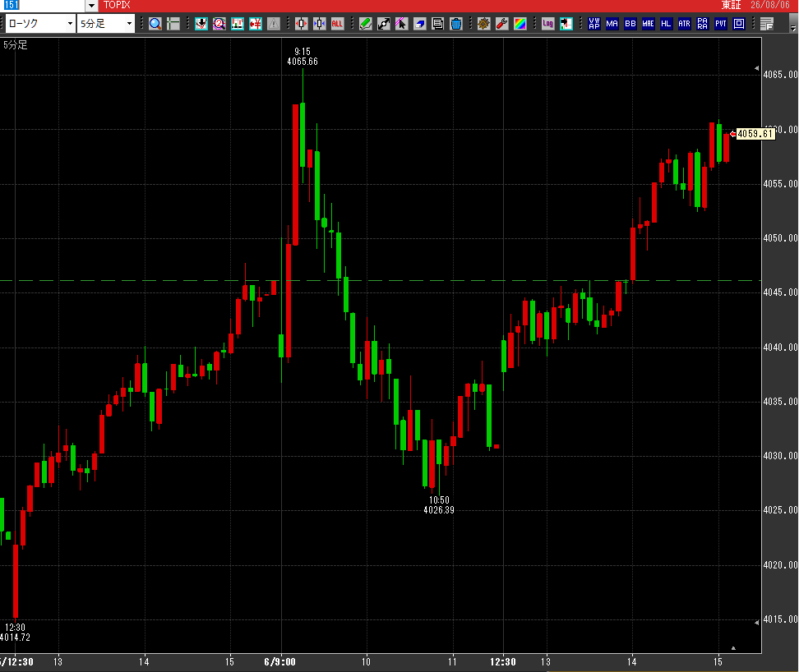799x672 pixels.
Task: Toggle the crosshair cursor icon
Action: (173, 24)
